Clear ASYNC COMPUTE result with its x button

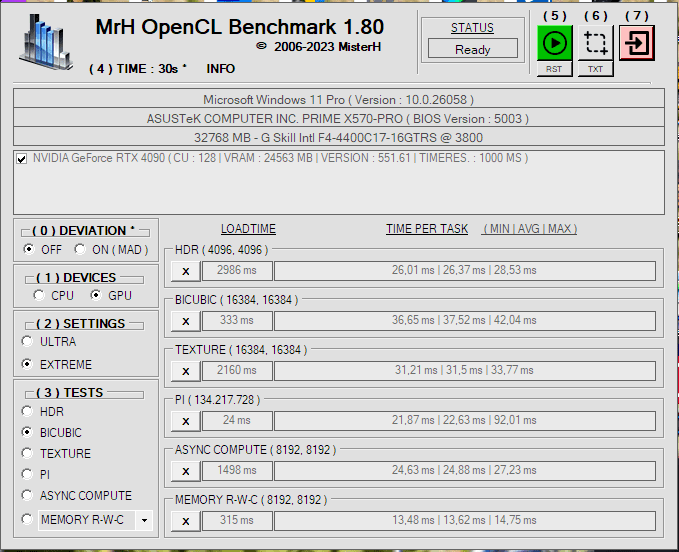[186, 471]
